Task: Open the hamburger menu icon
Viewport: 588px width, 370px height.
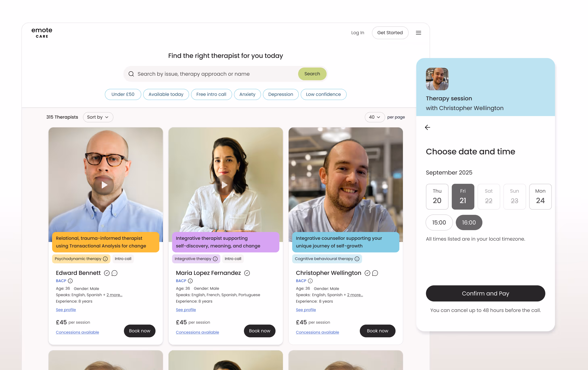Action: pos(418,33)
